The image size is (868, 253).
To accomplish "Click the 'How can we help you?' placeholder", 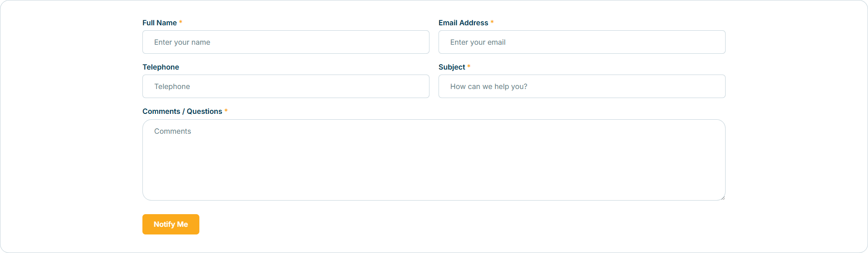I will [489, 86].
